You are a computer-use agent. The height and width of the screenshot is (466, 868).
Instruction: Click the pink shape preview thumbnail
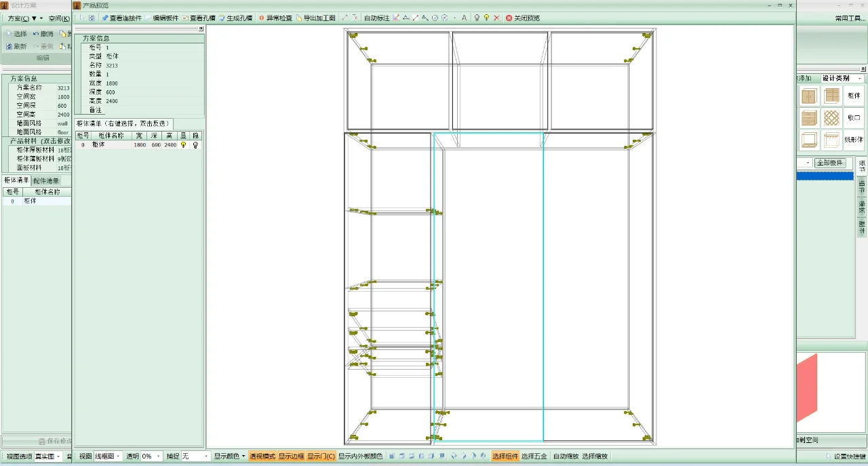coord(807,388)
